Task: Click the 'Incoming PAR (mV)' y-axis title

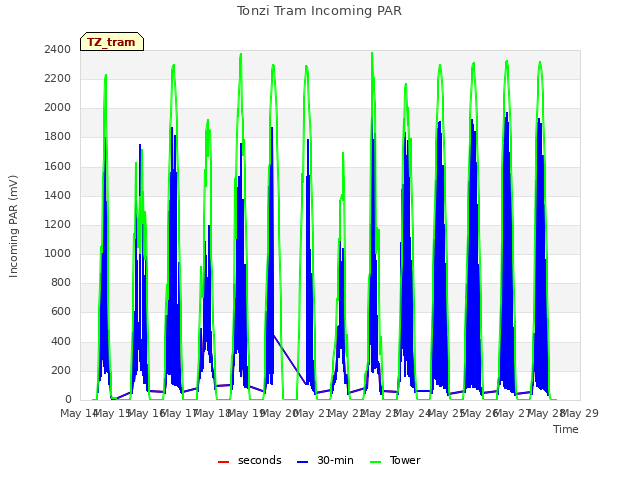Action: (13, 227)
